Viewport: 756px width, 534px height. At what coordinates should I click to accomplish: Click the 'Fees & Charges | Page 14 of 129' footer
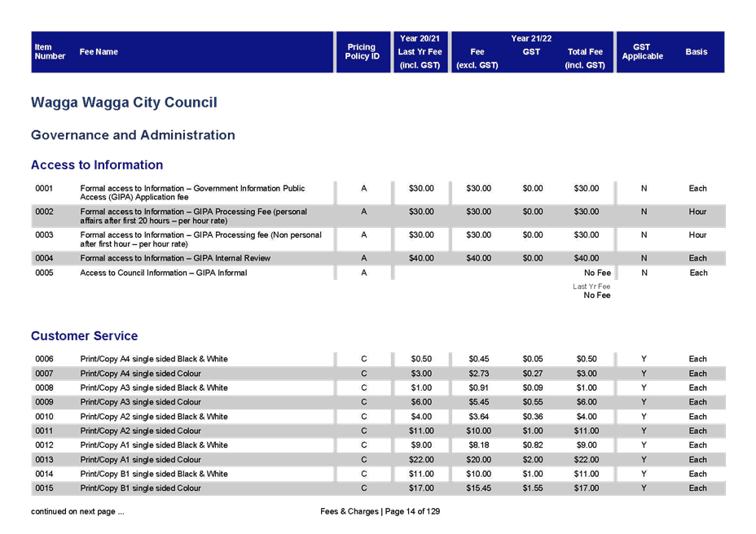[x=380, y=512]
